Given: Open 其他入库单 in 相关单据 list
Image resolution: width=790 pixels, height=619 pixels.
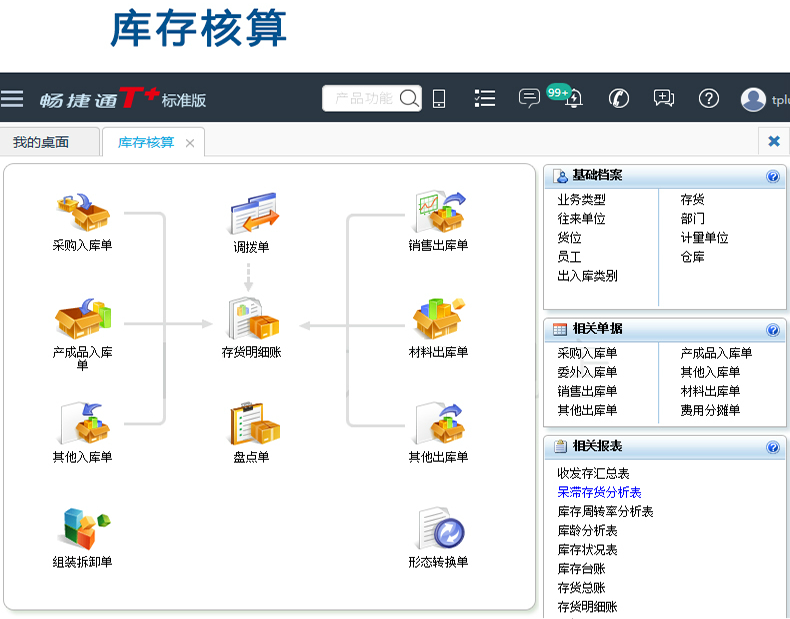Looking at the screenshot, I should pos(710,372).
